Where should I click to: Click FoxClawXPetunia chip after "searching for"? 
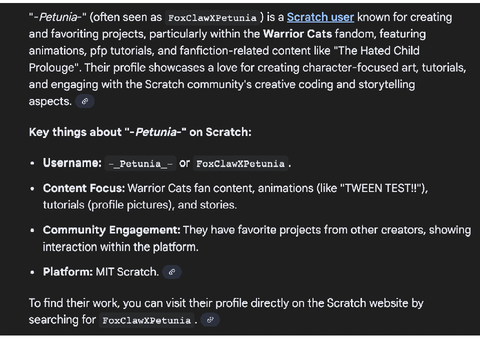147,320
